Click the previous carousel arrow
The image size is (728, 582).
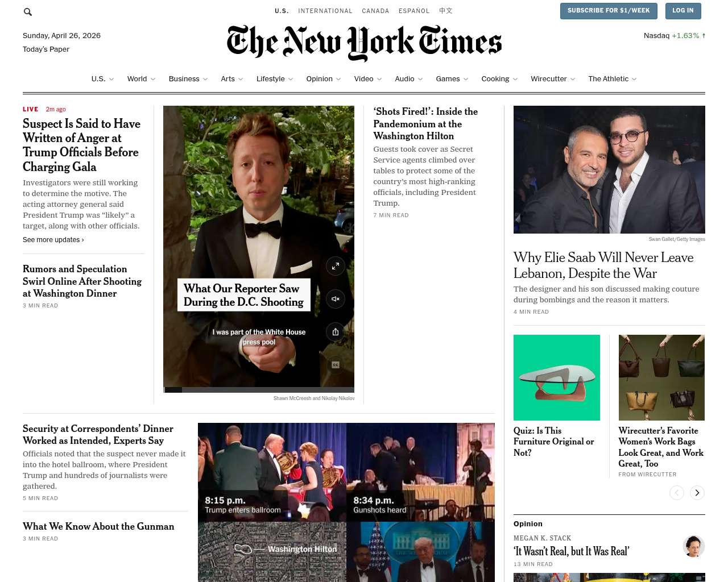pyautogui.click(x=677, y=493)
